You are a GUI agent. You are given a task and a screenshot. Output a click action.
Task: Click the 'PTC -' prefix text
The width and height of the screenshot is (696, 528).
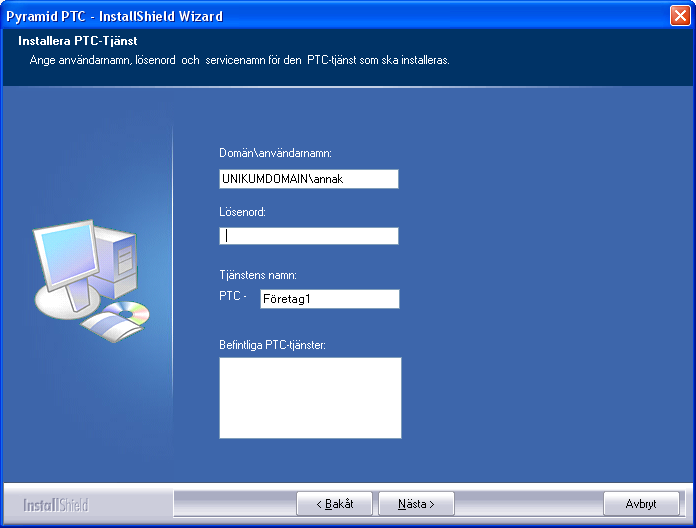[233, 296]
